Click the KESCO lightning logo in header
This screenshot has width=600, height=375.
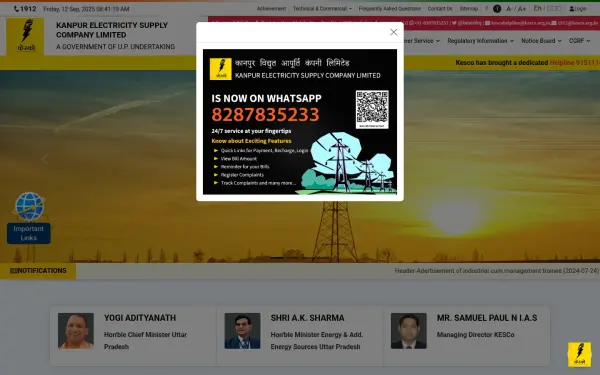25,36
